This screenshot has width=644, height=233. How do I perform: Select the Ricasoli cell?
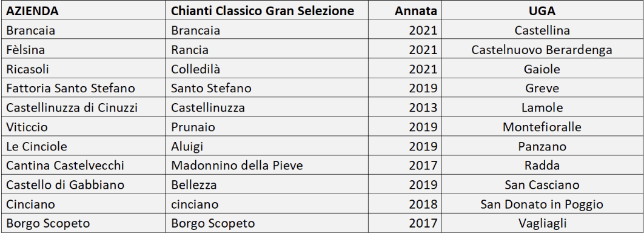pos(84,69)
